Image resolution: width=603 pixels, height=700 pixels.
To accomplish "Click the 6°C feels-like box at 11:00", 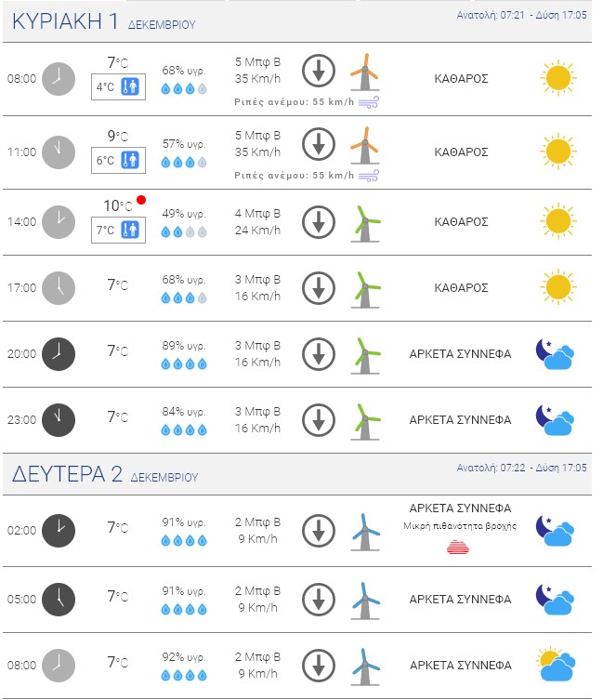I will (x=118, y=161).
